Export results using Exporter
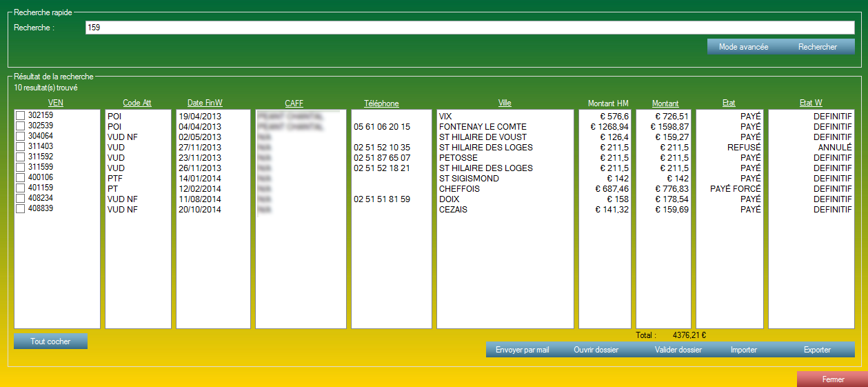 (x=817, y=350)
